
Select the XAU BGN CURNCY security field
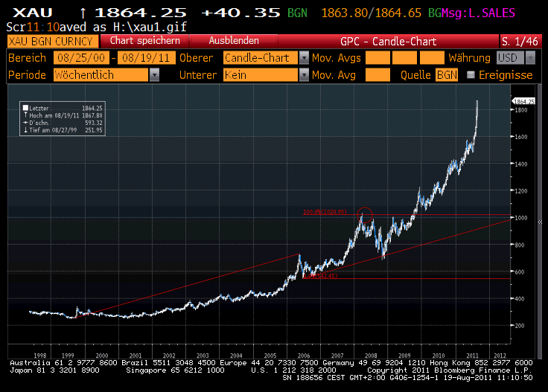pos(52,41)
